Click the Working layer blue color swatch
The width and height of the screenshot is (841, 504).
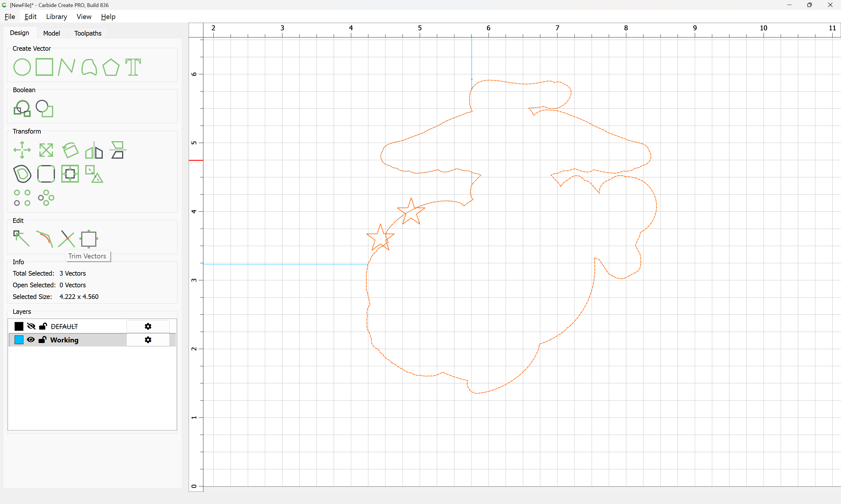pyautogui.click(x=19, y=339)
